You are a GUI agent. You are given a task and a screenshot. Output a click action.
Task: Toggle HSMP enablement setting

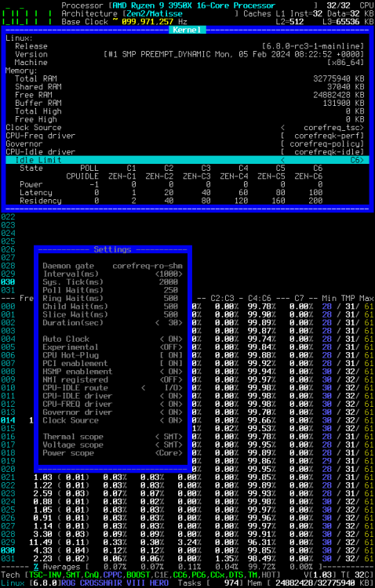point(113,372)
